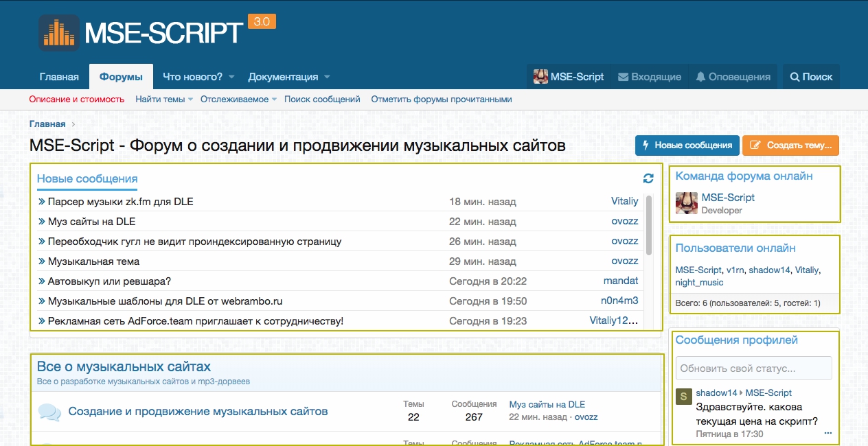Click the 18 мин. назад timestamp

482,202
